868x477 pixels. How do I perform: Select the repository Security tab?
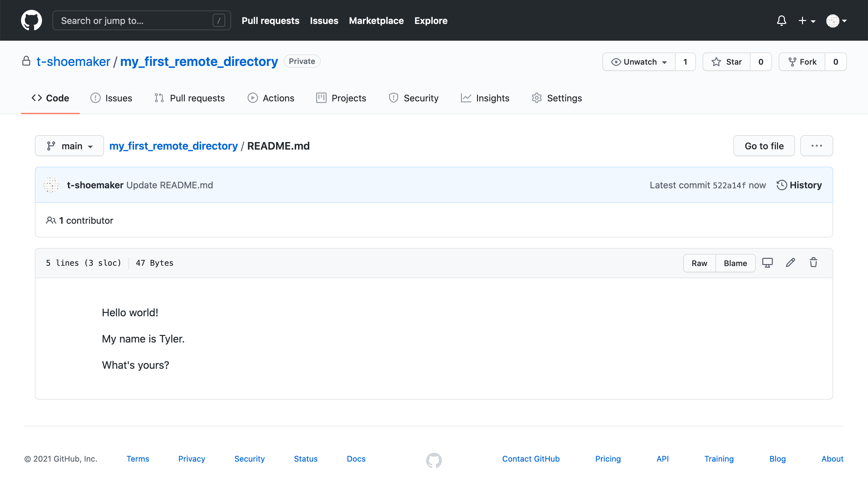(413, 98)
